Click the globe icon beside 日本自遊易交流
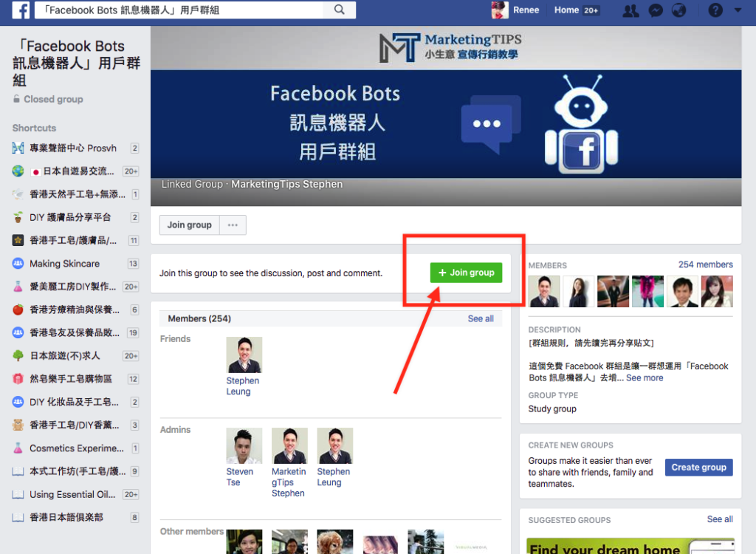 pos(18,171)
